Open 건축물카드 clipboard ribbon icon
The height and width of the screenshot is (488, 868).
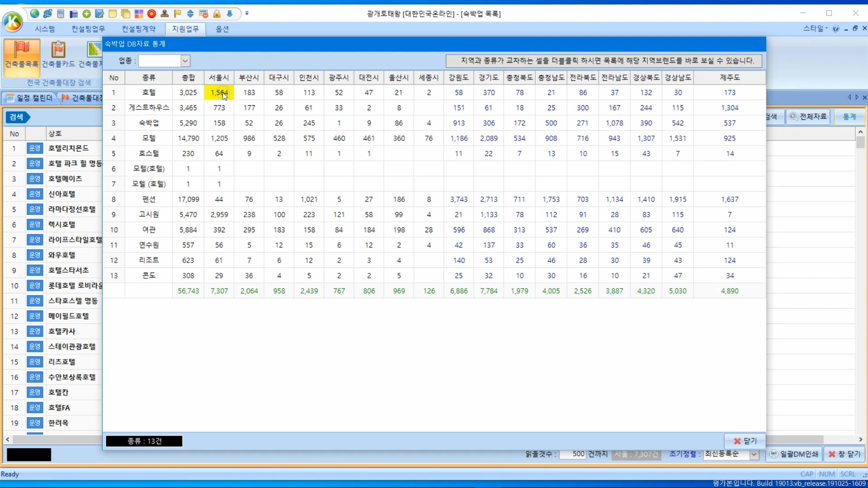coord(58,54)
